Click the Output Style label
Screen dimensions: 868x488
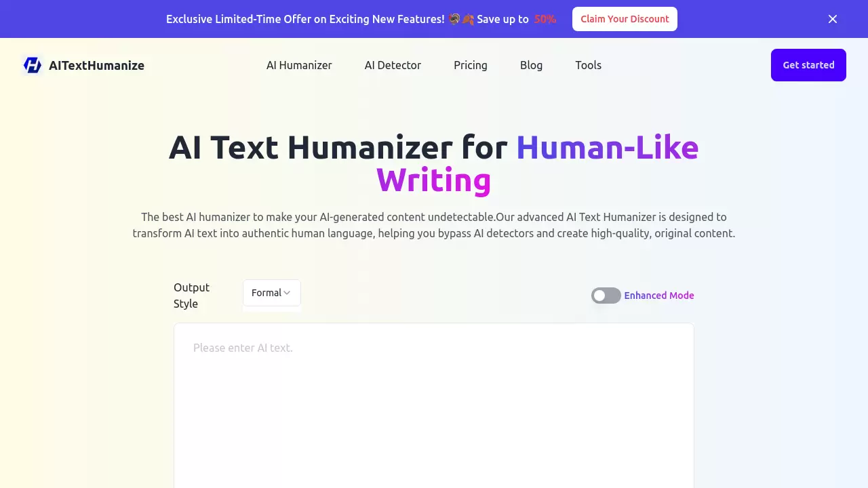(191, 296)
